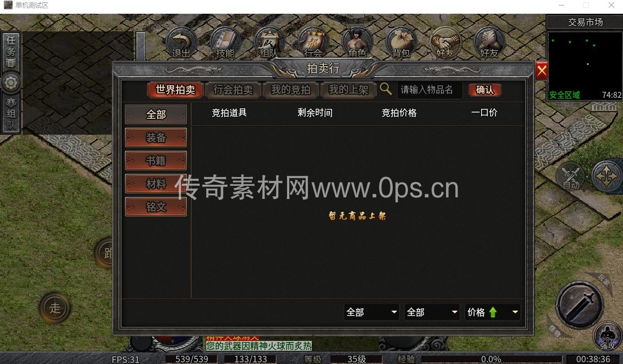Click the 自动 auto-fight crossed swords icon

[571, 176]
